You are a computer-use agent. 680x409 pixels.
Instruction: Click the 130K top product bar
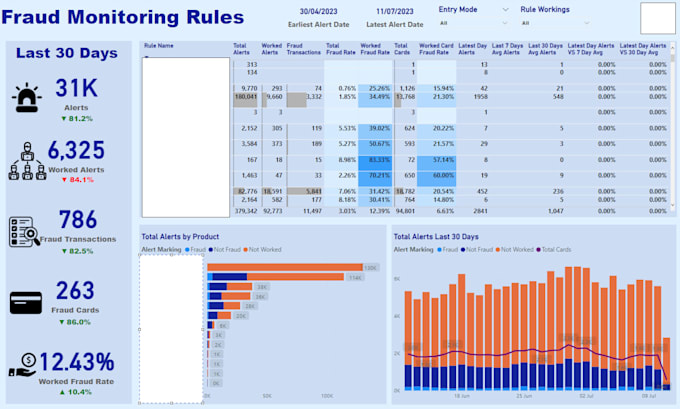285,267
